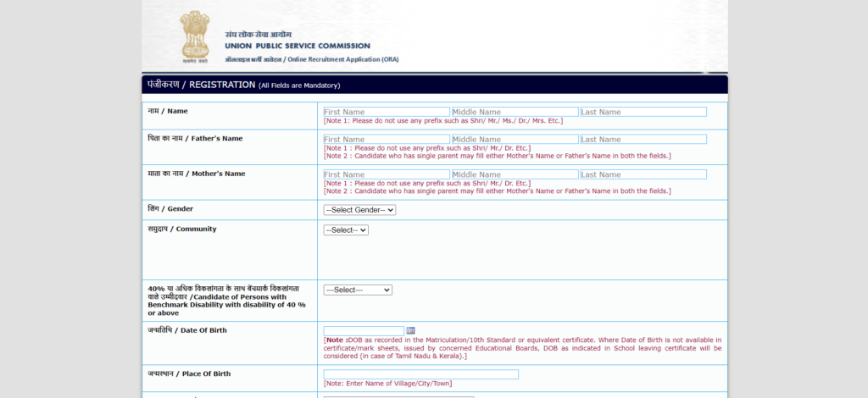
Task: Click Mother's Name Last Name field
Action: [x=643, y=174]
